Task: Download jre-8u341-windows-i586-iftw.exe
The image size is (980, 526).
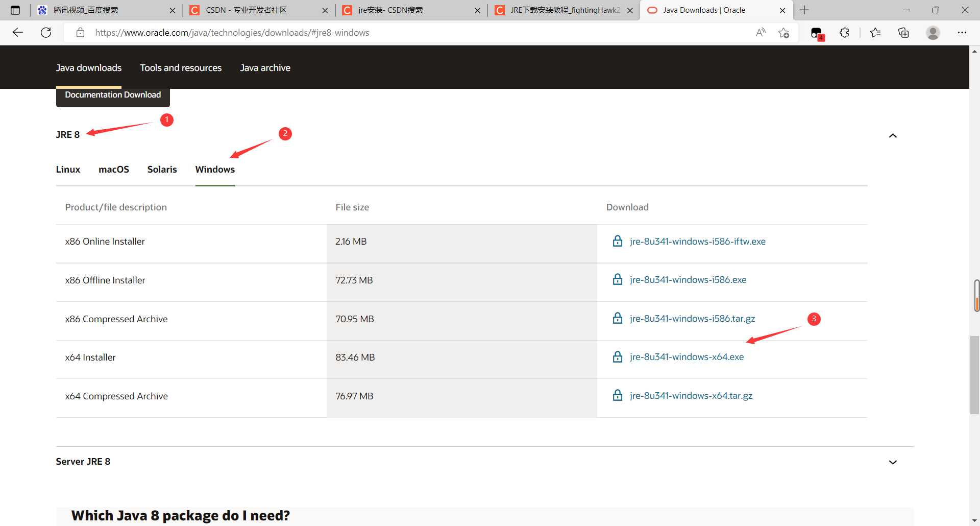Action: coord(697,241)
